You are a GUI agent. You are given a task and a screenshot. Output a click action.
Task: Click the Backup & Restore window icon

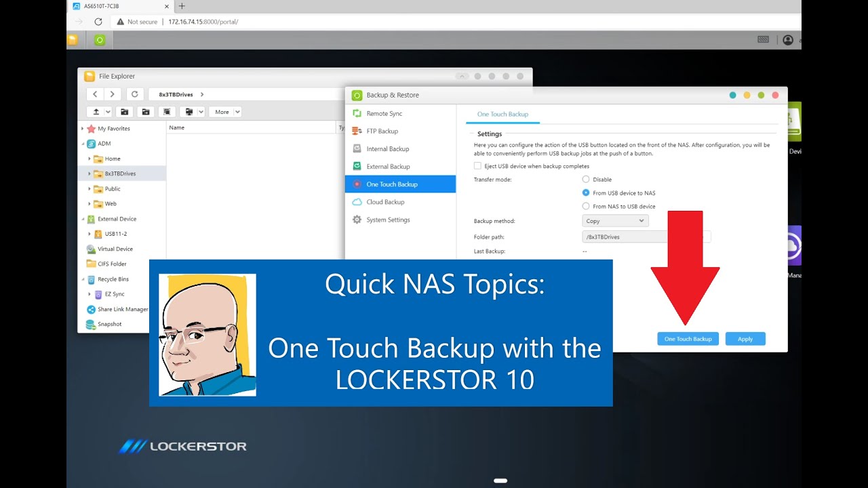tap(357, 96)
